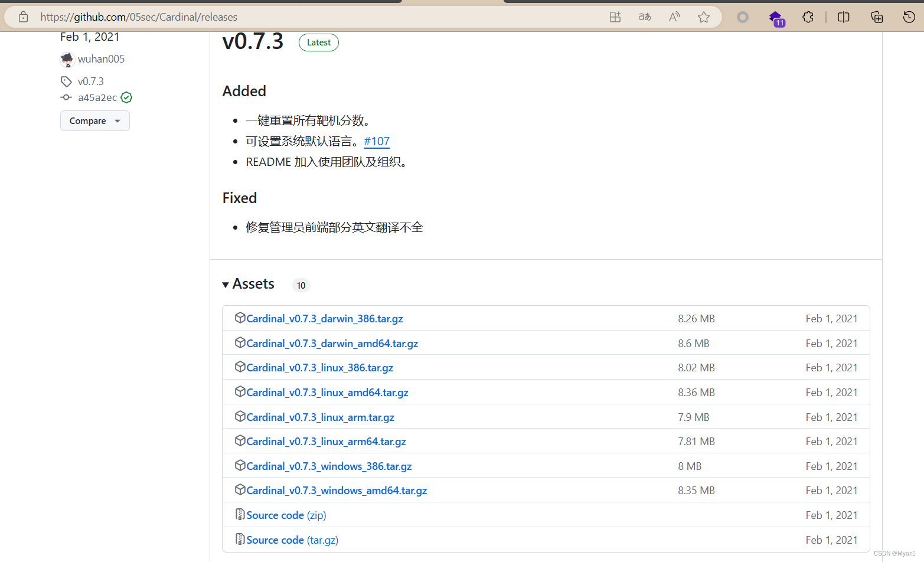Open the browser history icon
Image resolution: width=924 pixels, height=562 pixels.
[x=909, y=17]
